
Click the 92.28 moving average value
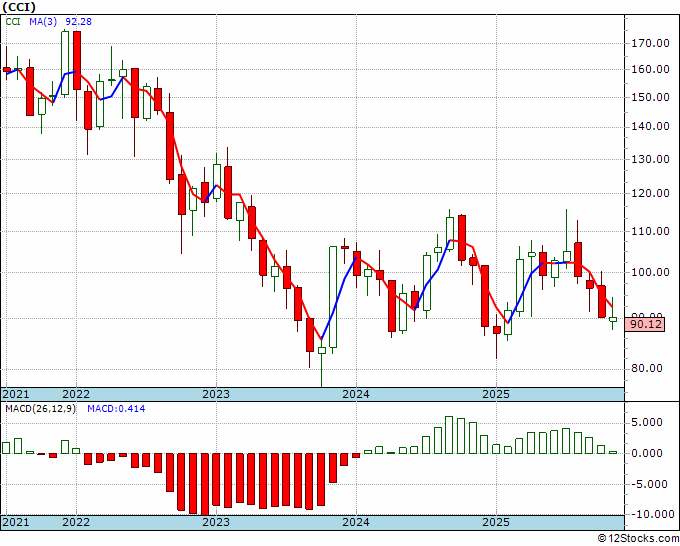coord(78,21)
